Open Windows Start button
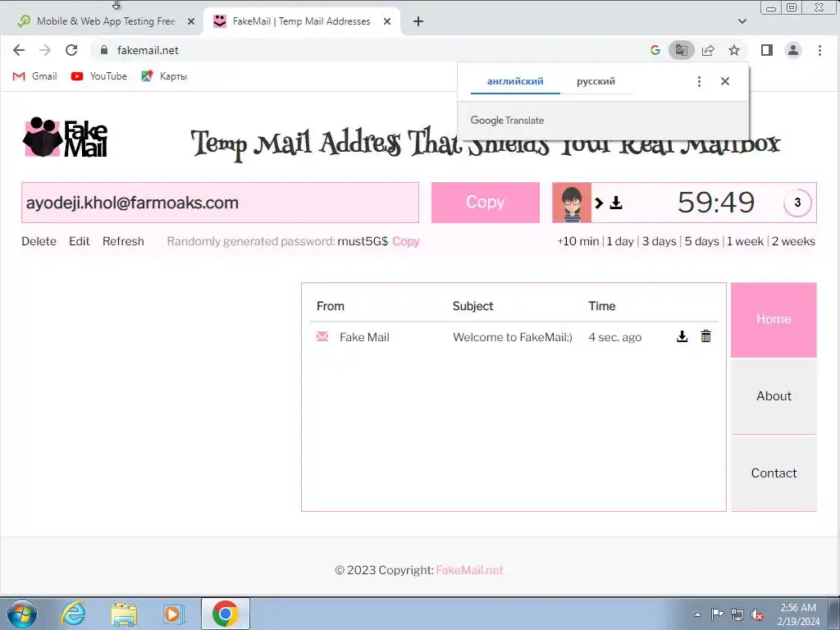This screenshot has height=630, width=840. 21,614
